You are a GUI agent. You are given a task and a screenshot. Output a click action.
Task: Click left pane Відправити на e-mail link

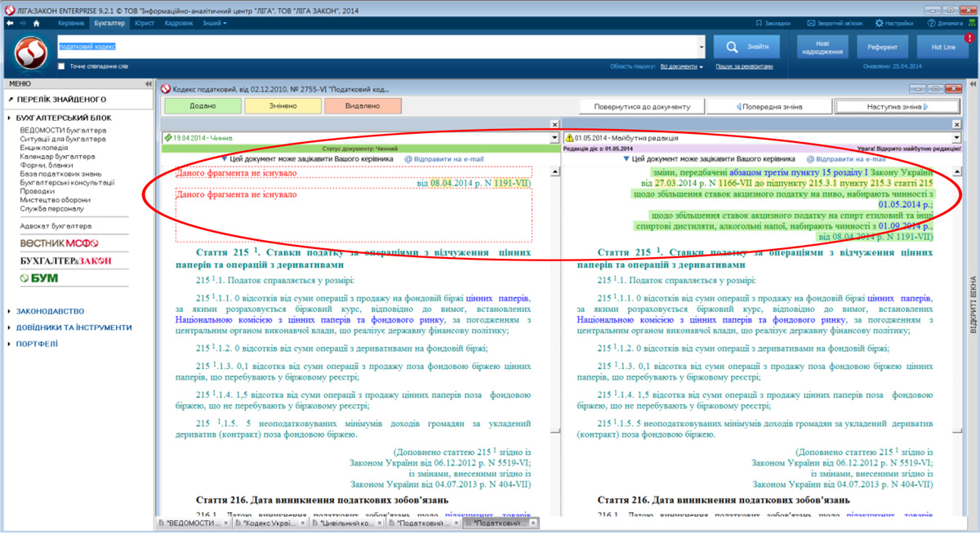(444, 158)
